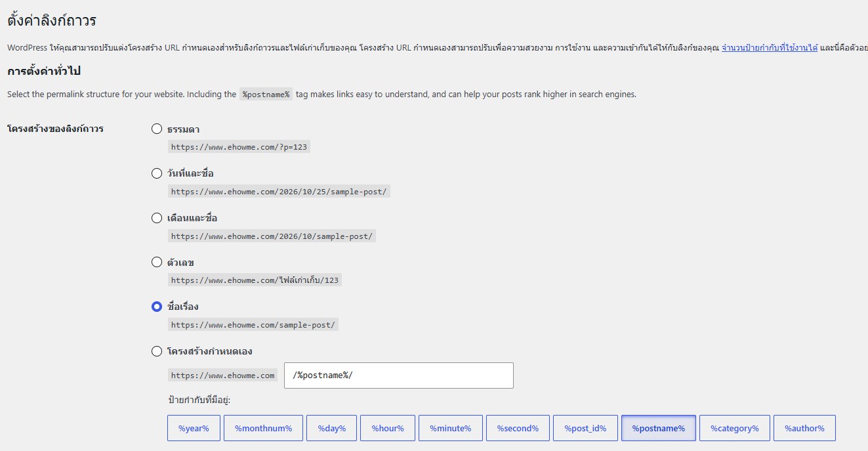Select the ชื่อเรื่อง radio button

coord(156,307)
